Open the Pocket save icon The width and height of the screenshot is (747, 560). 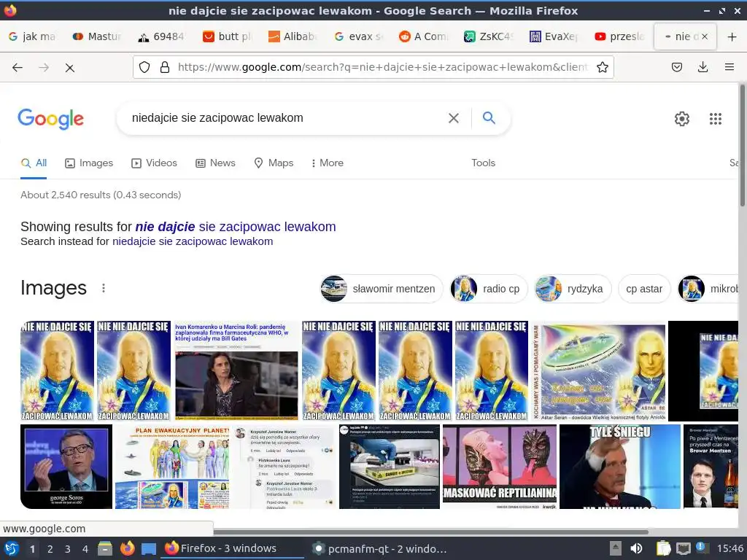(x=676, y=67)
